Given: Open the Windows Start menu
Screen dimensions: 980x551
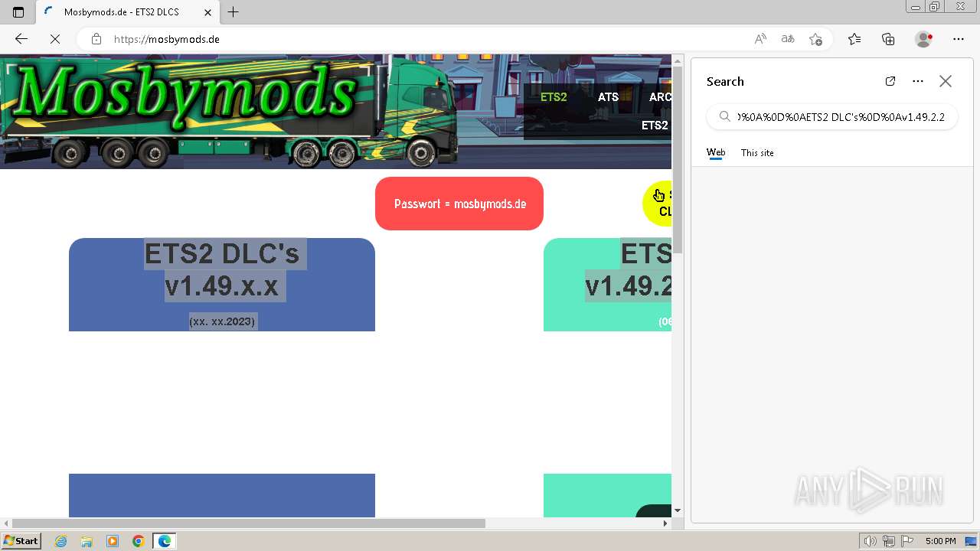Looking at the screenshot, I should click(21, 541).
